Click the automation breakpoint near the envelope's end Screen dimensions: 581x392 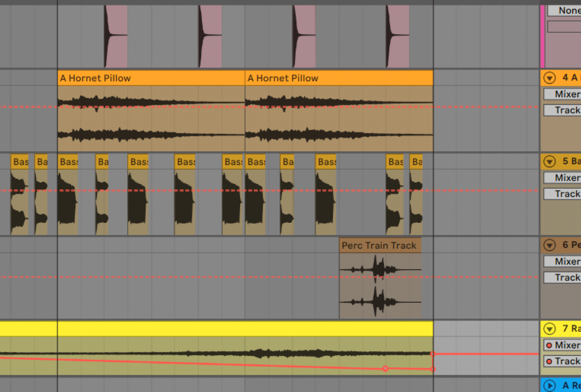(x=385, y=369)
